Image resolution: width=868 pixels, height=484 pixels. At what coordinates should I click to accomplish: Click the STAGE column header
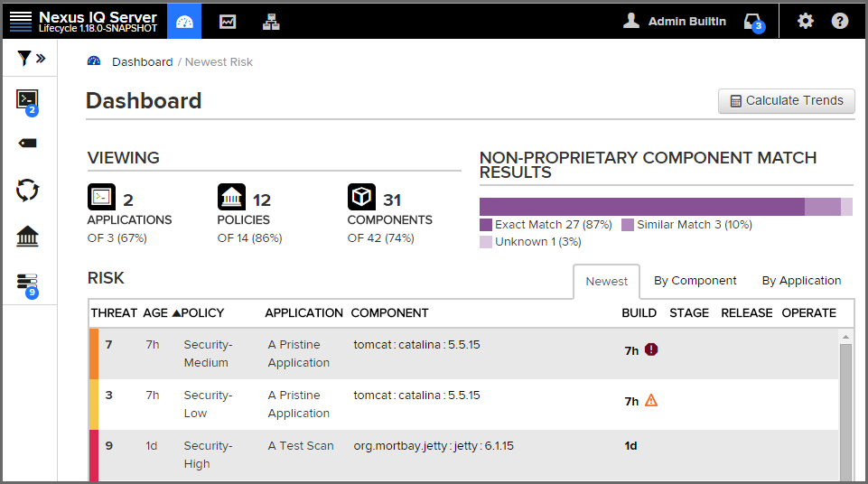coord(689,313)
